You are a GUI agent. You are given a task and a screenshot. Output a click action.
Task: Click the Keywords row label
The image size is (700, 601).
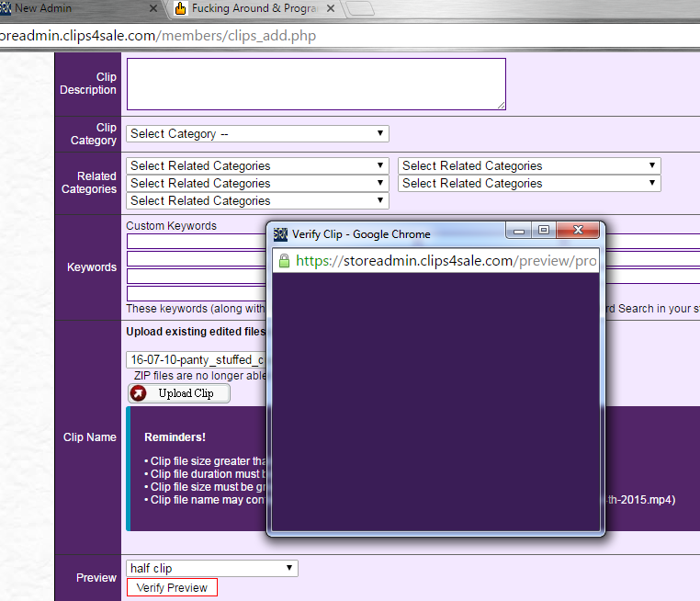tap(92, 267)
